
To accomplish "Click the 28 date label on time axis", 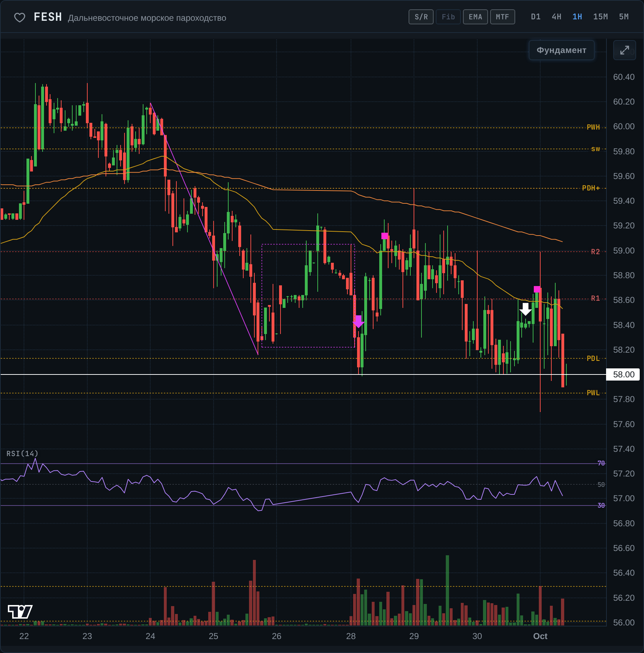I will [x=351, y=636].
